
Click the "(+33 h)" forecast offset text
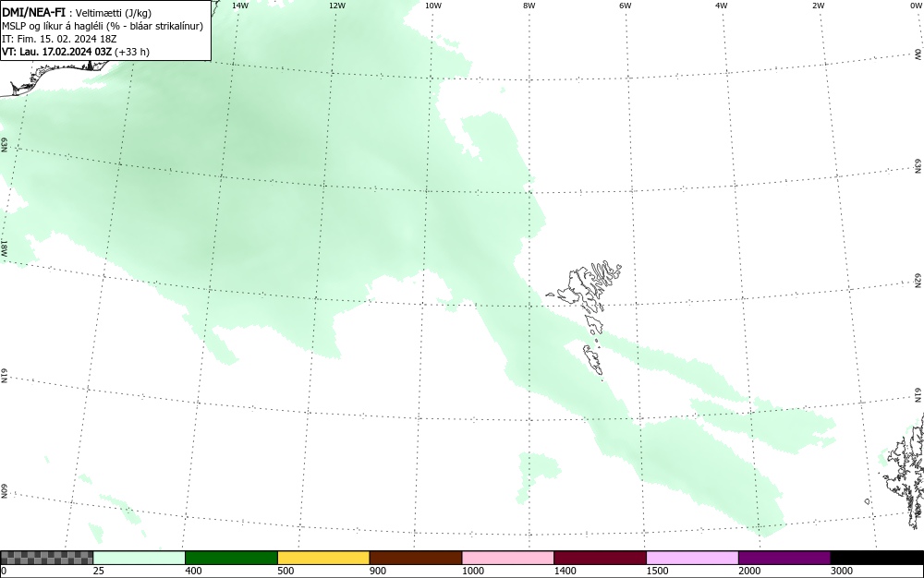point(132,52)
